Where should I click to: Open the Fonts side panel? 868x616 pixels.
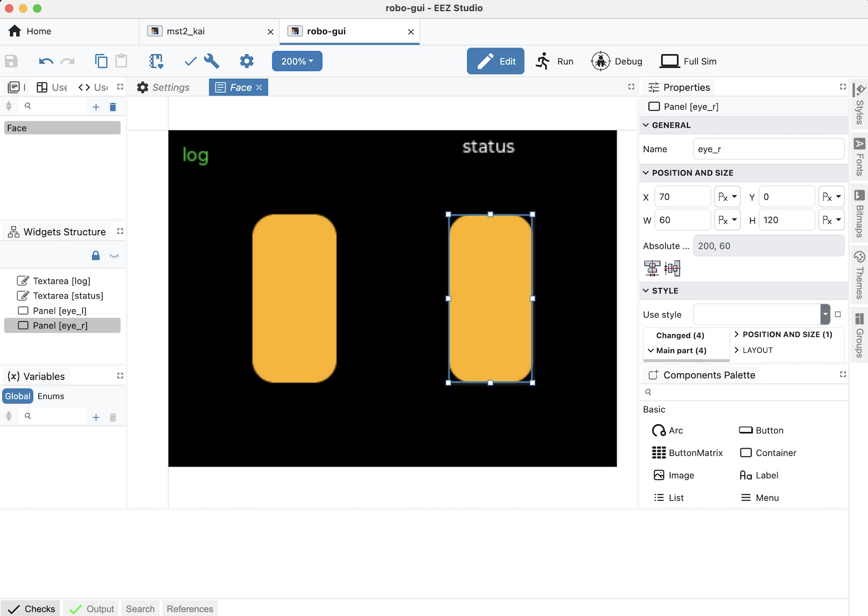point(859,157)
